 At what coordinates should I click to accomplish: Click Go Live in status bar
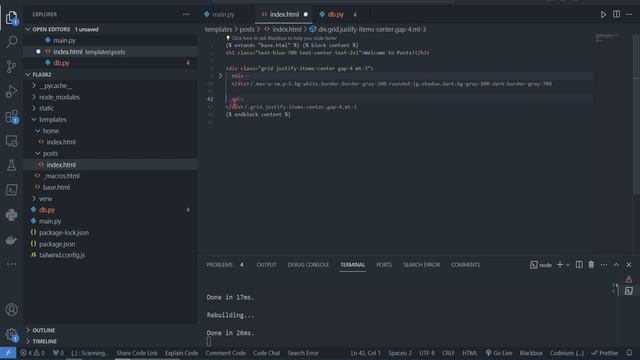click(498, 353)
